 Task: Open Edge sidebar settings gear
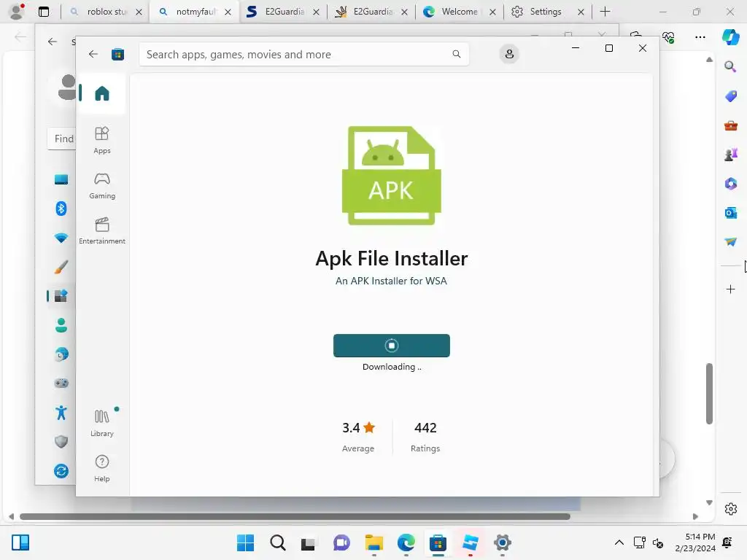coord(731,509)
